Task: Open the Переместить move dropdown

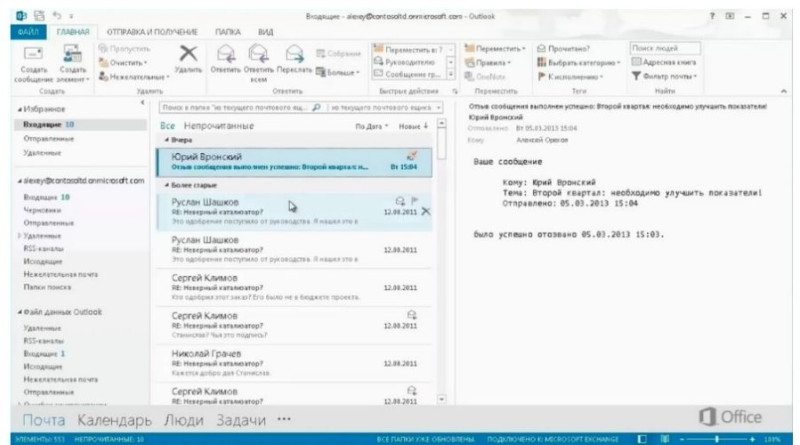Action: (495, 49)
